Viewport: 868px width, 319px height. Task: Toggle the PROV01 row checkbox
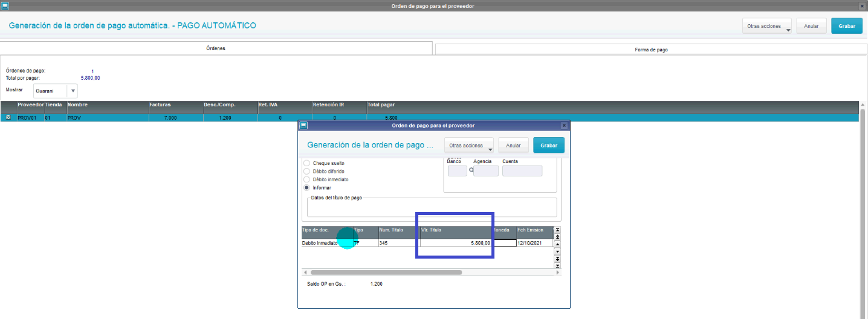click(x=8, y=117)
